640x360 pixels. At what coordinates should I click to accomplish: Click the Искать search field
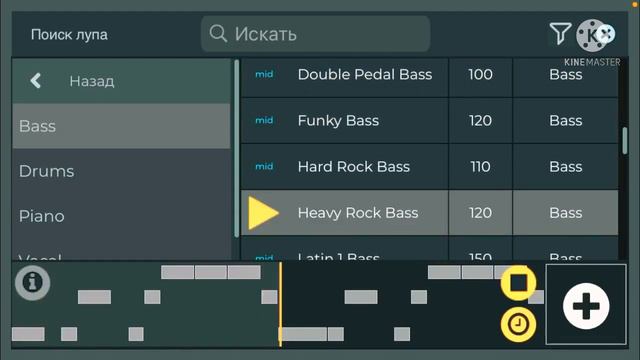pos(315,34)
